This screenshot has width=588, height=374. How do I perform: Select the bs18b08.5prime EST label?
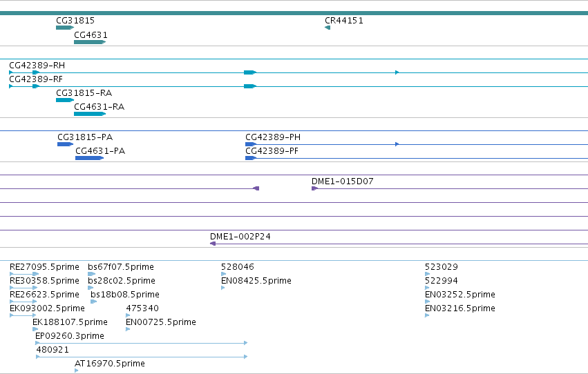(x=125, y=295)
